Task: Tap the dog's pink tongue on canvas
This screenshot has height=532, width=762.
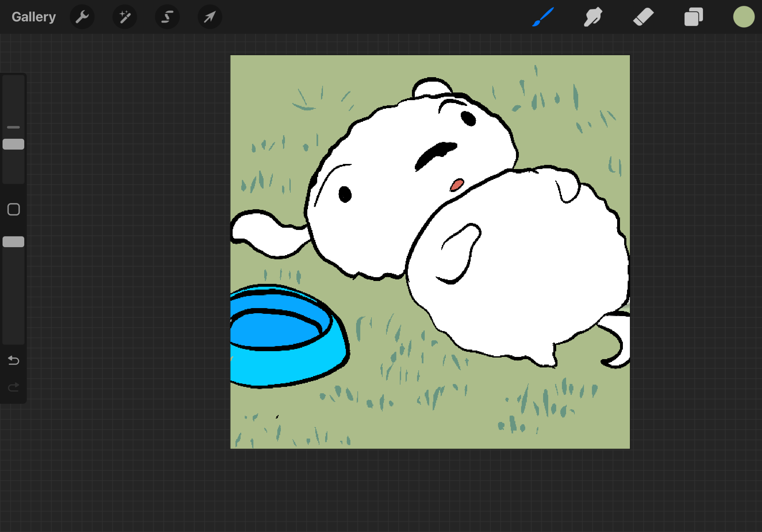Action: coord(457,184)
